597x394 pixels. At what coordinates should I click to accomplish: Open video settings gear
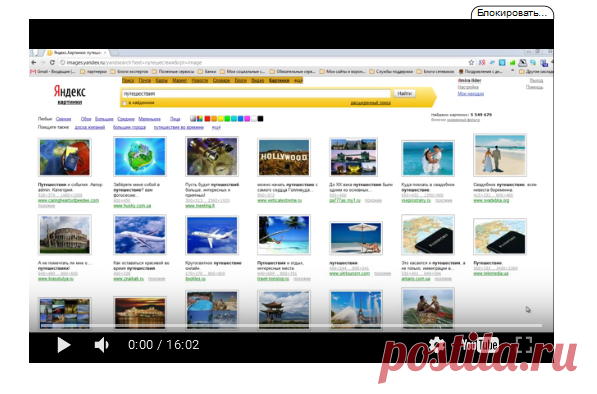click(436, 345)
